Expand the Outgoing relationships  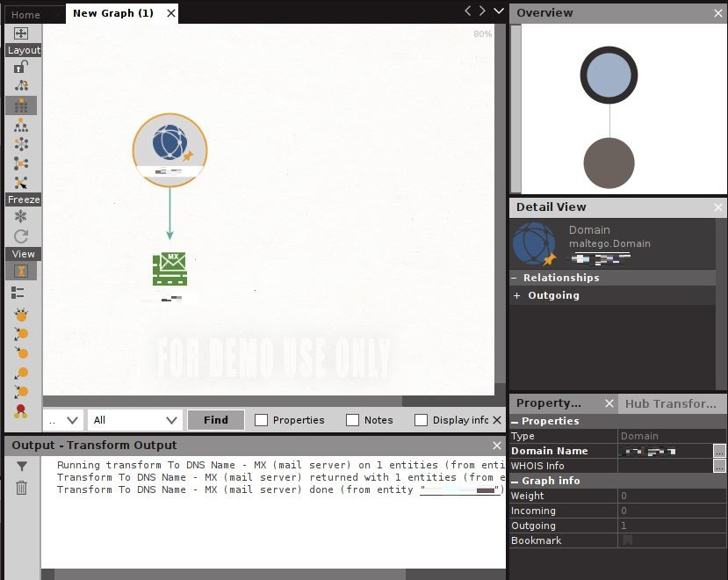point(516,295)
